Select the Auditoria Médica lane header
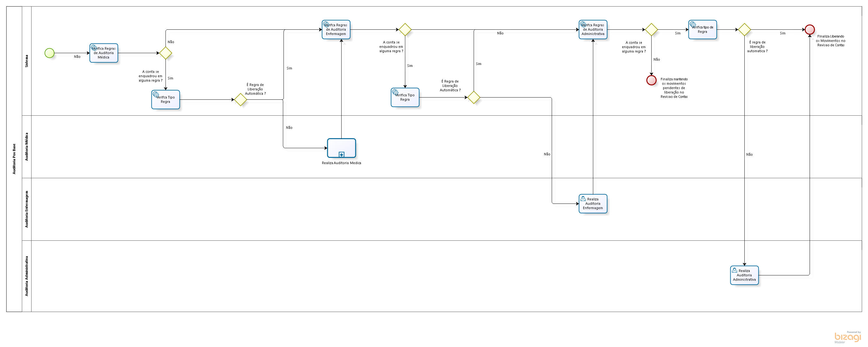The width and height of the screenshot is (868, 347). click(x=27, y=147)
